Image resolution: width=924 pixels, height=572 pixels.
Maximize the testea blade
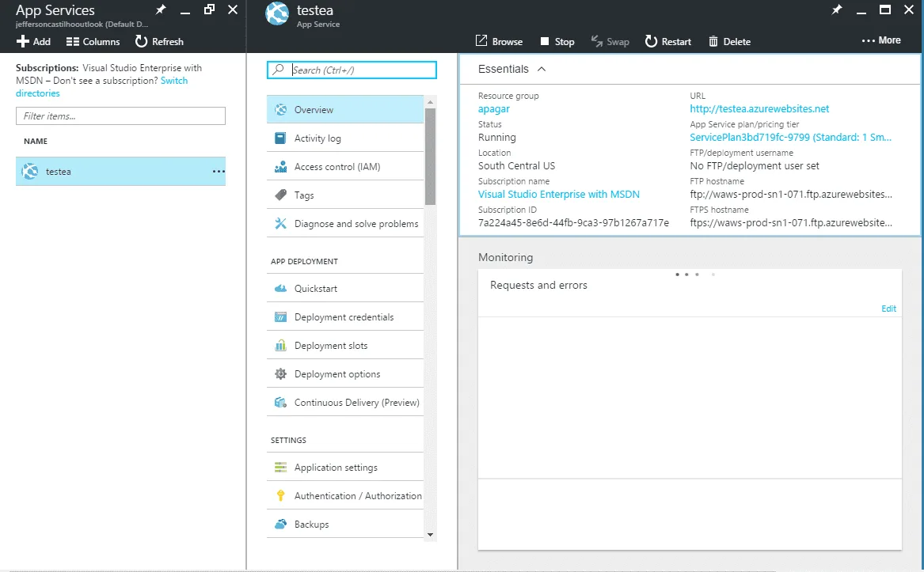click(x=885, y=9)
